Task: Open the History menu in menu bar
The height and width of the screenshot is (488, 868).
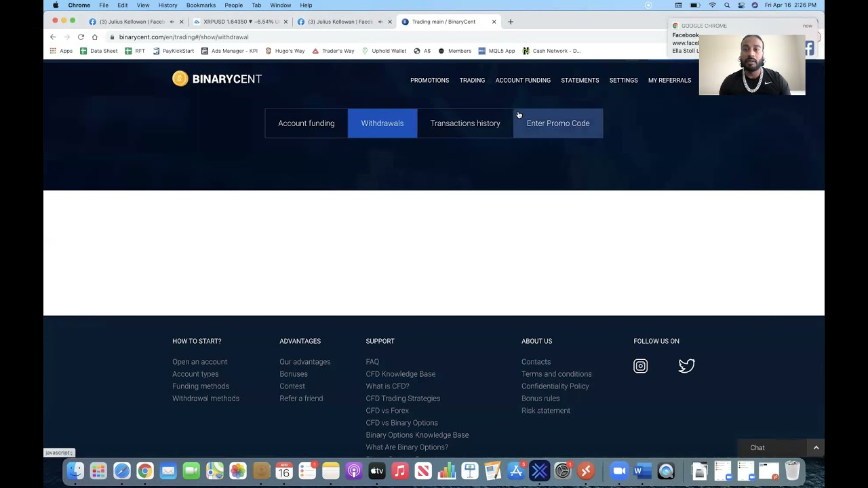Action: pos(167,5)
